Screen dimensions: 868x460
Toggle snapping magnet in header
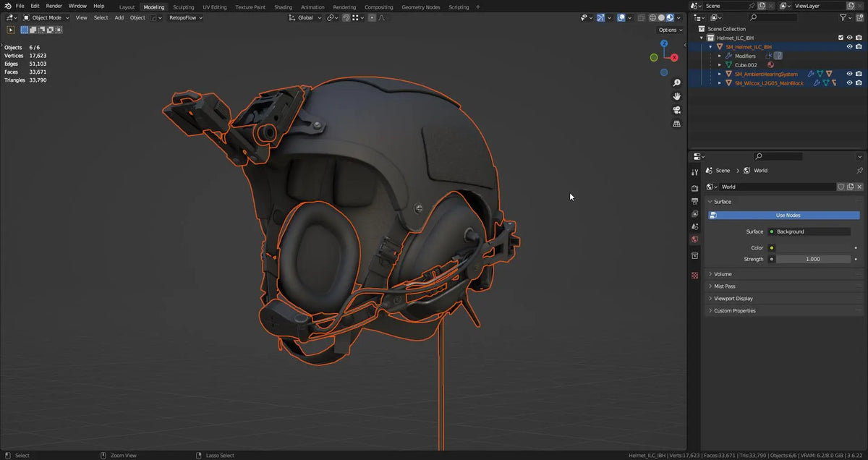[x=346, y=17]
